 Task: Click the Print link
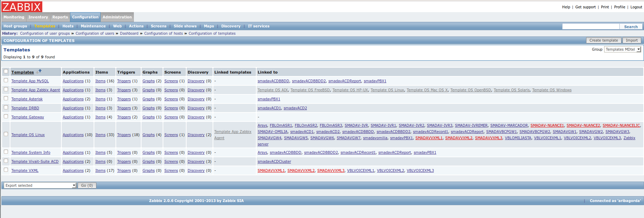(x=605, y=7)
